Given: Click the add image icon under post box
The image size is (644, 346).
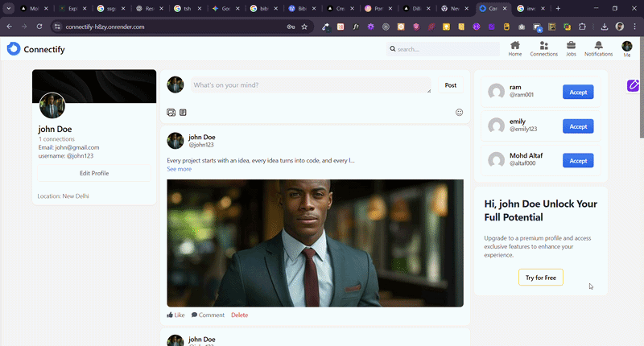Looking at the screenshot, I should [171, 113].
